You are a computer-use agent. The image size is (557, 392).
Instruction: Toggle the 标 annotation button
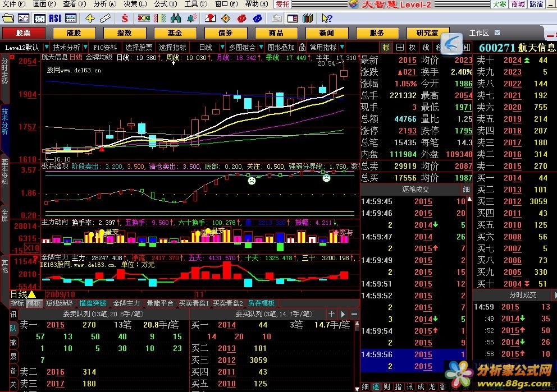(x=386, y=47)
